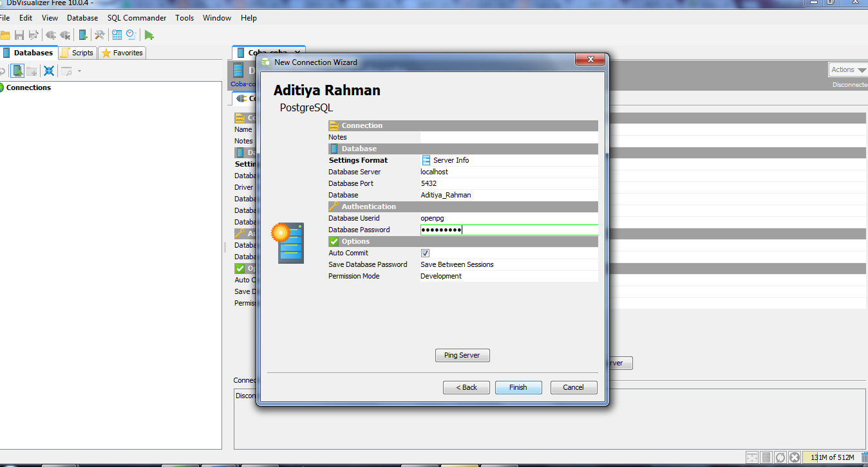Image resolution: width=868 pixels, height=467 pixels.
Task: Click the Cancel button in wizard
Action: 574,387
